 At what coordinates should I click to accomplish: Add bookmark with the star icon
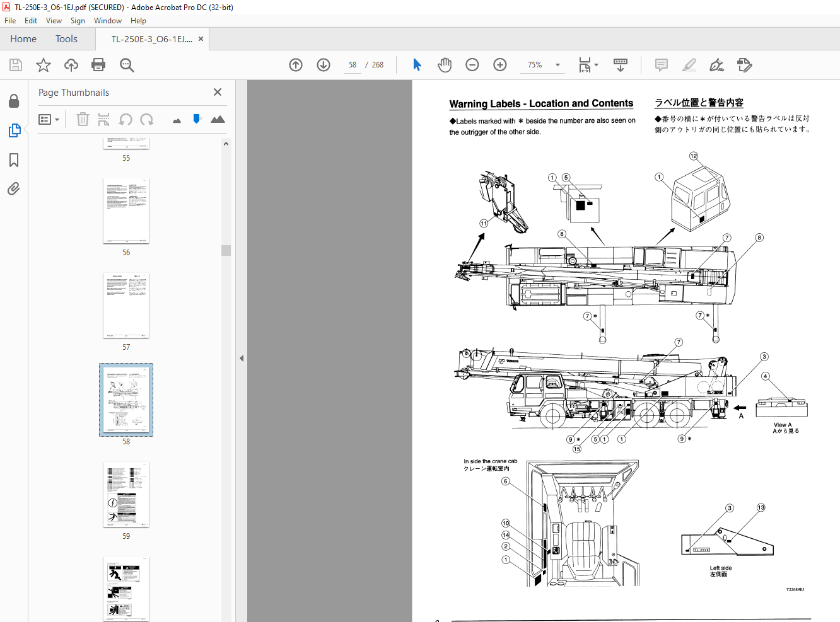pyautogui.click(x=44, y=65)
